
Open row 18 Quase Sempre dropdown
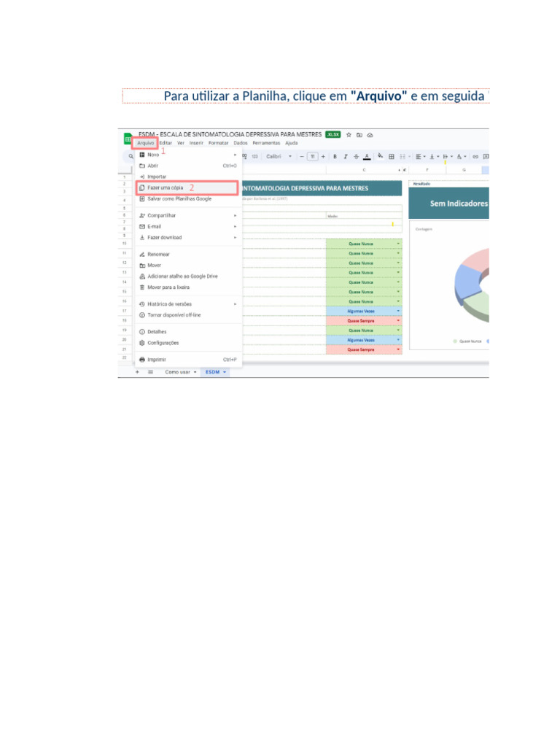398,321
